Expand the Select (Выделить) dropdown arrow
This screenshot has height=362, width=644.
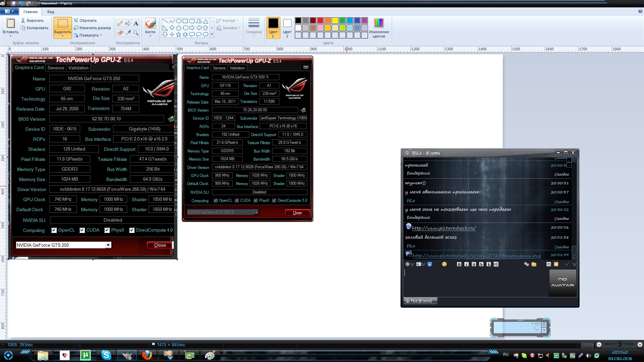[62, 36]
